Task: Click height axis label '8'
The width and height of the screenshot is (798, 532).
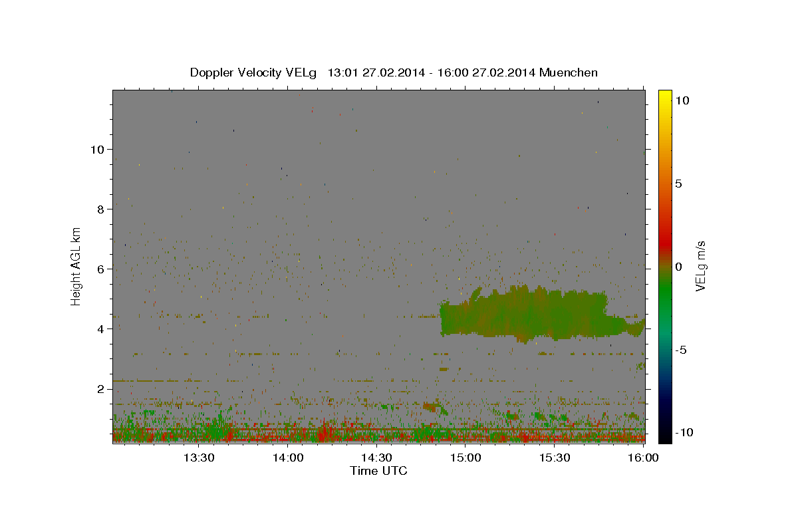Action: point(100,209)
